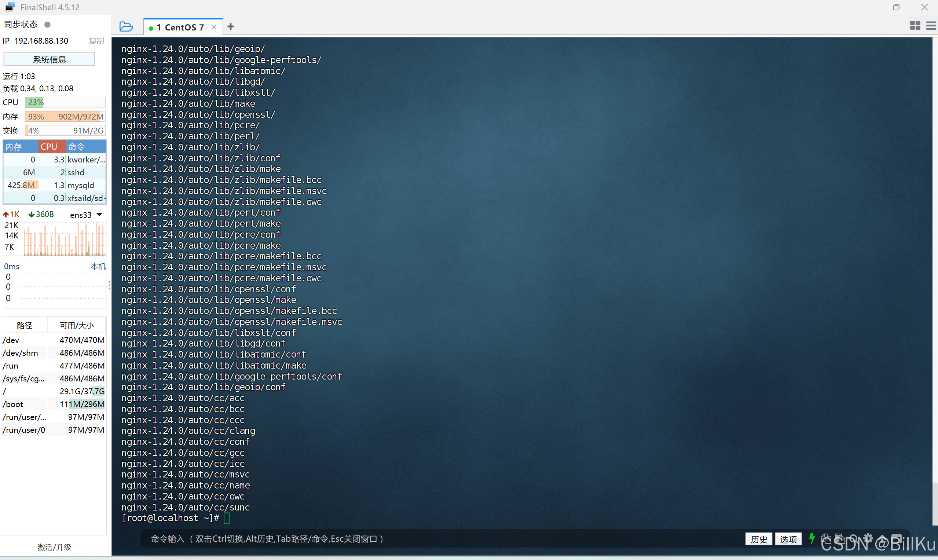Sort processes by 命令 column
The image size is (938, 560).
click(86, 146)
